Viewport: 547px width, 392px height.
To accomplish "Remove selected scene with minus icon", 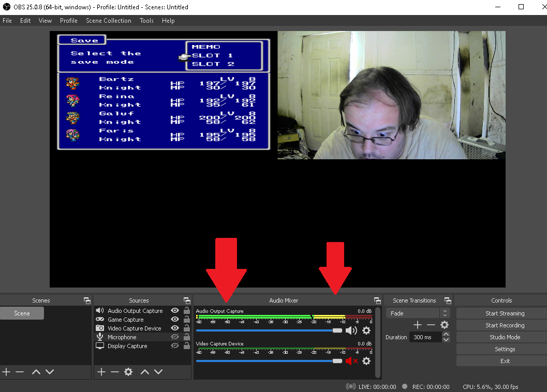I will 20,372.
